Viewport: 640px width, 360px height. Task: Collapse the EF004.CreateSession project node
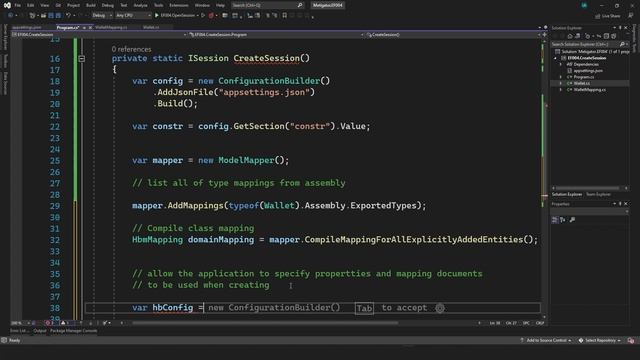click(x=556, y=58)
